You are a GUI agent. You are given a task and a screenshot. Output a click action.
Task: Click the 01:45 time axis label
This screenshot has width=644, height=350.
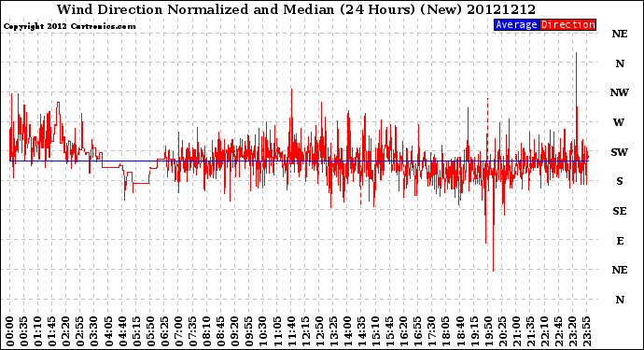pos(52,331)
